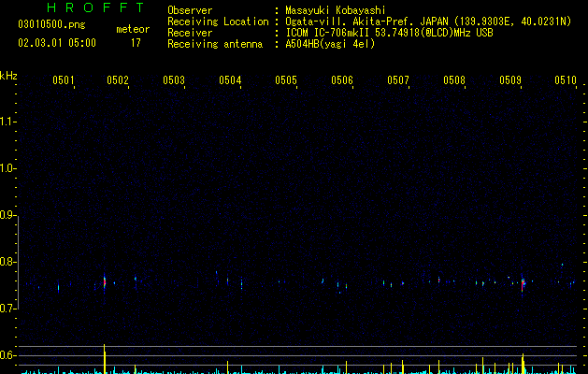Click the meteor count label
Image resolution: width=588 pixels, height=374 pixels.
pyautogui.click(x=133, y=29)
